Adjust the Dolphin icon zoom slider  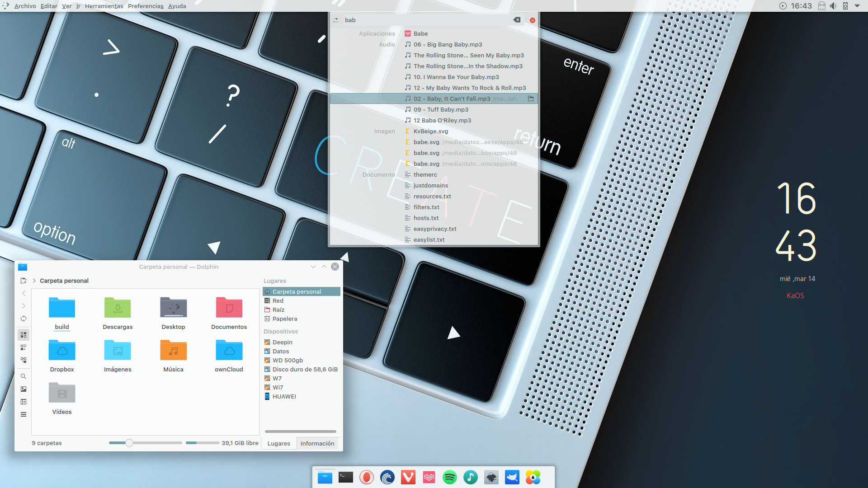(129, 443)
